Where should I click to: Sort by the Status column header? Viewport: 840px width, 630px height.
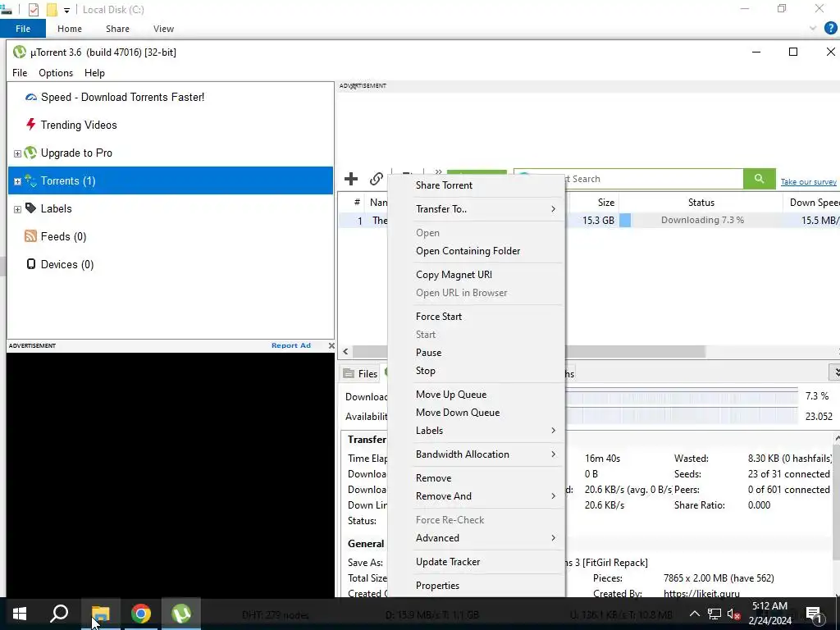701,203
